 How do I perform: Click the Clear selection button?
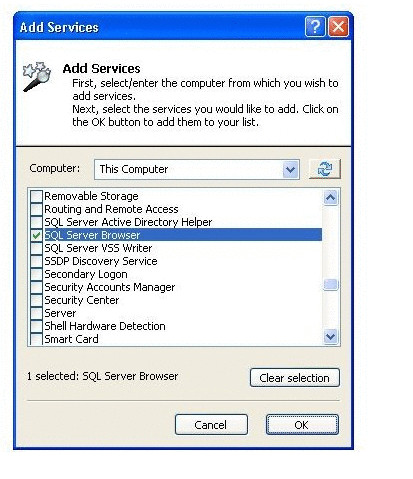pos(295,378)
